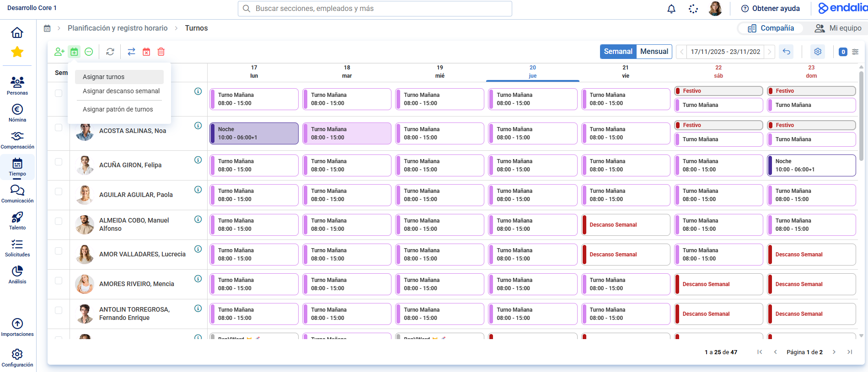Open the Importaciones section
Screen dimensions: 868x372
[x=17, y=327]
